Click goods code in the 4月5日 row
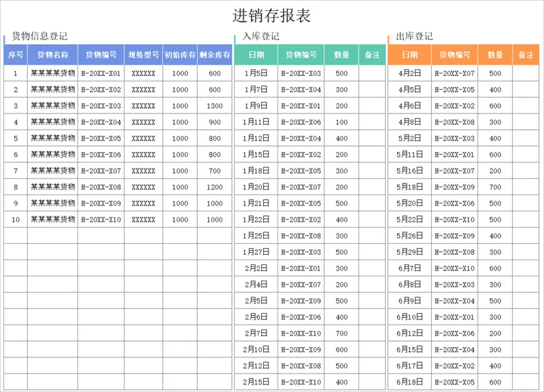This screenshot has width=544, height=392. [x=454, y=90]
